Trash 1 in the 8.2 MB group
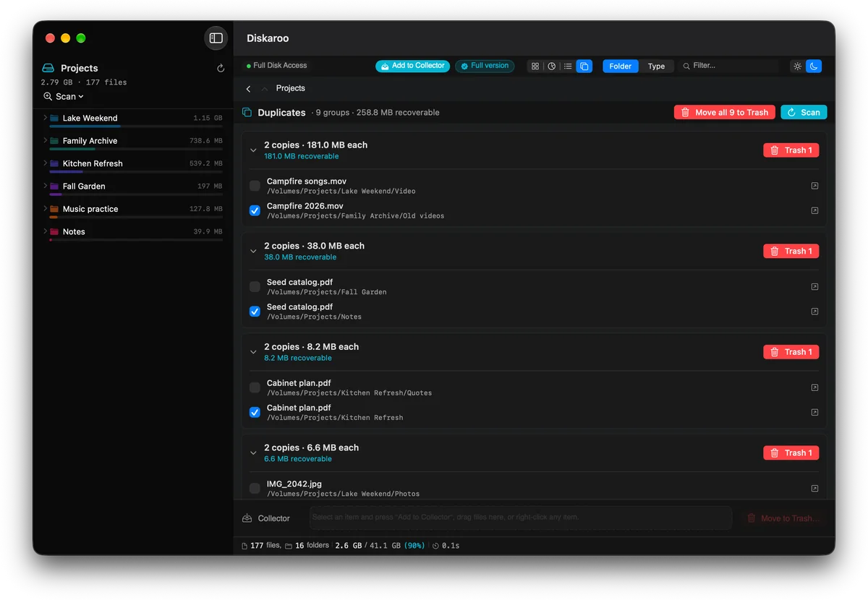This screenshot has width=868, height=600. pos(791,352)
